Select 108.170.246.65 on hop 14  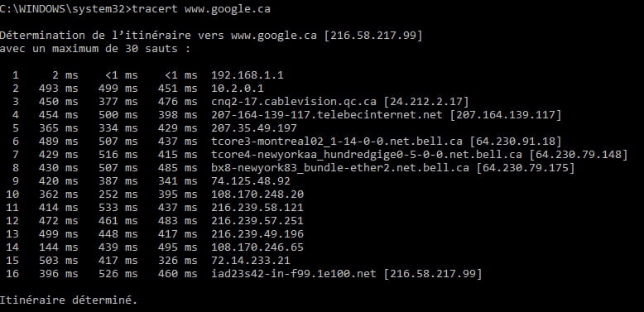[x=257, y=247]
